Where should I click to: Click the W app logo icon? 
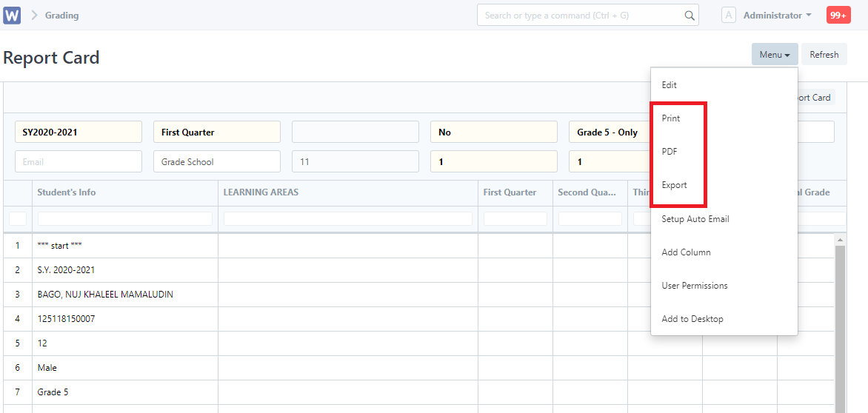[12, 15]
